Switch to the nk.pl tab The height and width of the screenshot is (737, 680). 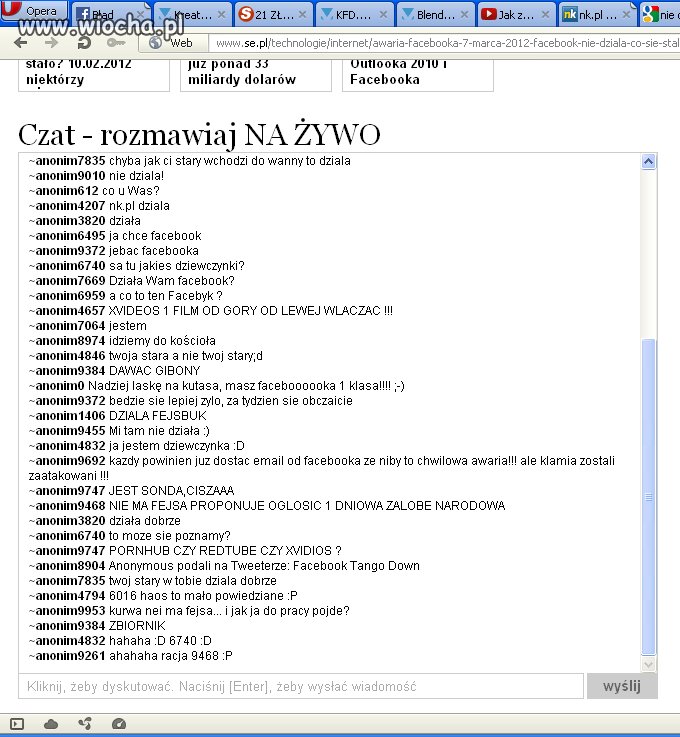click(x=597, y=15)
